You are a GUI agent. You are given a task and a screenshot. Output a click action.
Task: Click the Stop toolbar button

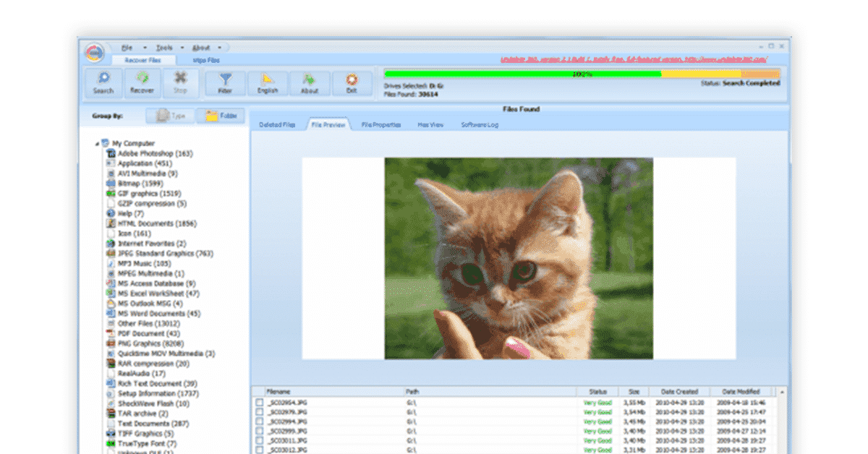[180, 83]
